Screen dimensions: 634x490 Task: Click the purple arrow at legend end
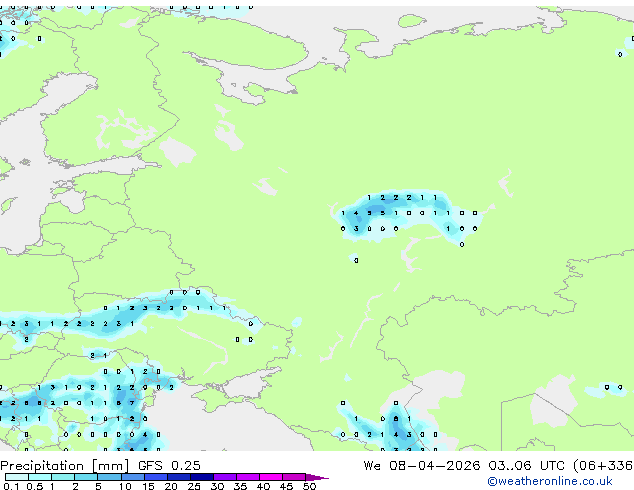pyautogui.click(x=317, y=477)
